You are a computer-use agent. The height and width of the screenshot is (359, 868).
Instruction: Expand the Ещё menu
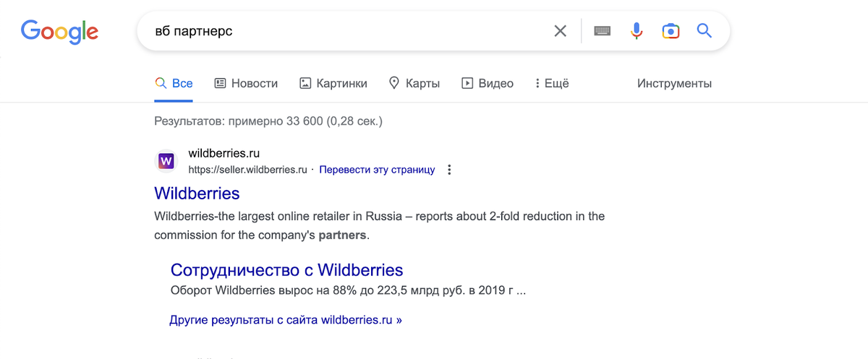(552, 83)
